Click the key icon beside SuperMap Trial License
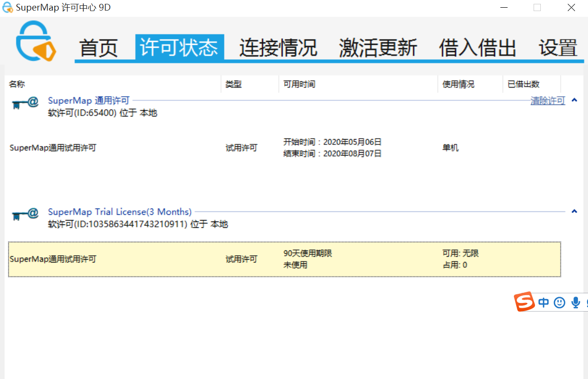Screen dimensions: 588x379 [26, 214]
